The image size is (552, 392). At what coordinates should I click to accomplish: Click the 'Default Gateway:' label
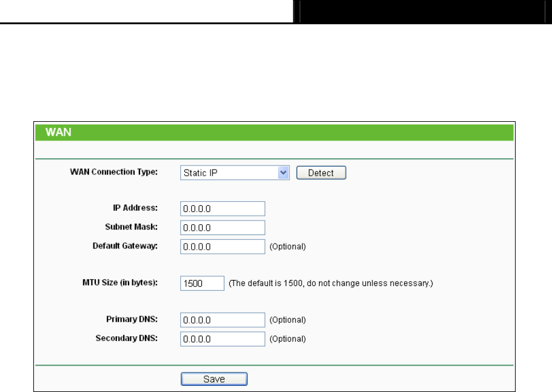pos(125,246)
